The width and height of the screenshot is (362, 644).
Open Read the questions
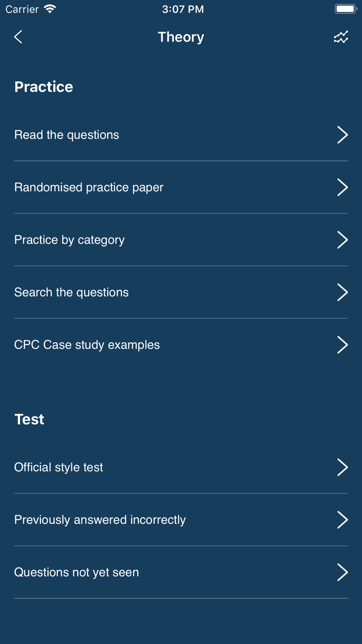(x=181, y=135)
